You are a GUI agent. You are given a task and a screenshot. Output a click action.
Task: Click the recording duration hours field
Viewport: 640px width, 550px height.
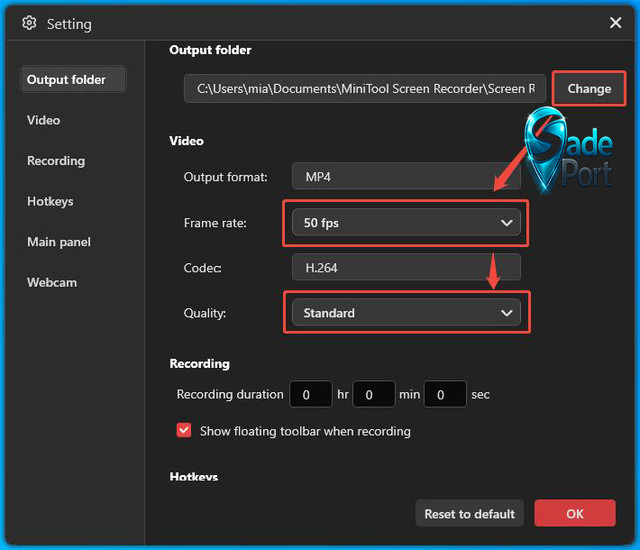(311, 394)
